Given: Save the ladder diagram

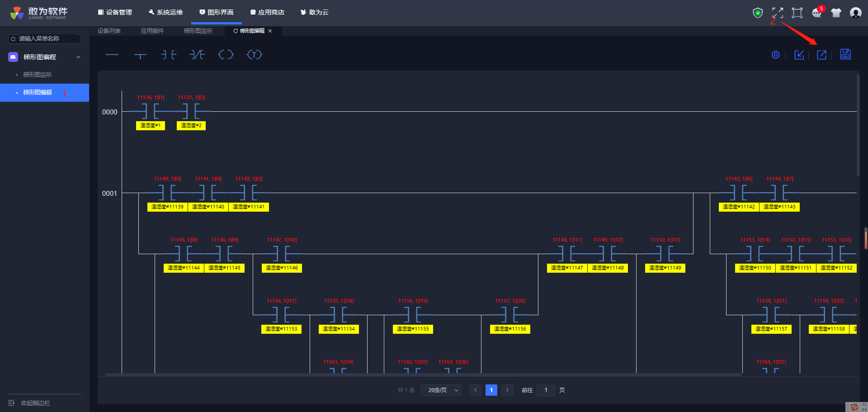Looking at the screenshot, I should click(845, 55).
